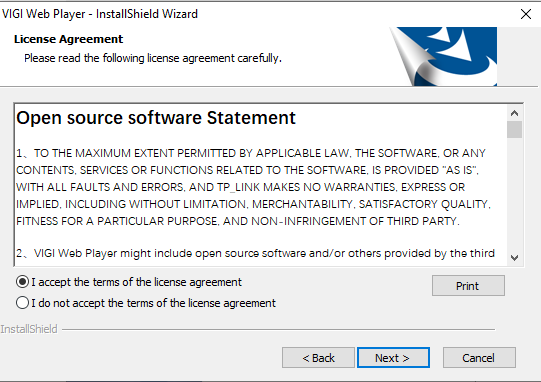The width and height of the screenshot is (541, 382).
Task: Click the license scrollbar up arrow
Action: tap(514, 113)
